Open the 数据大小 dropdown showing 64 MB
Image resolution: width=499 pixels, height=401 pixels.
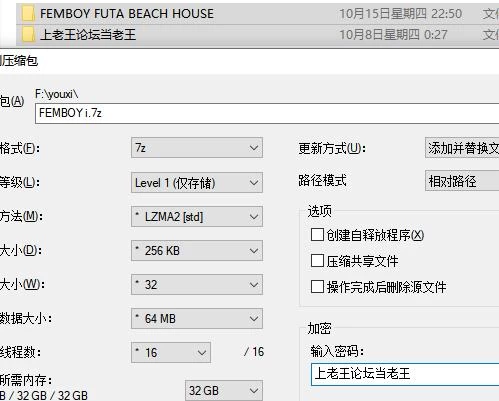tap(197, 319)
